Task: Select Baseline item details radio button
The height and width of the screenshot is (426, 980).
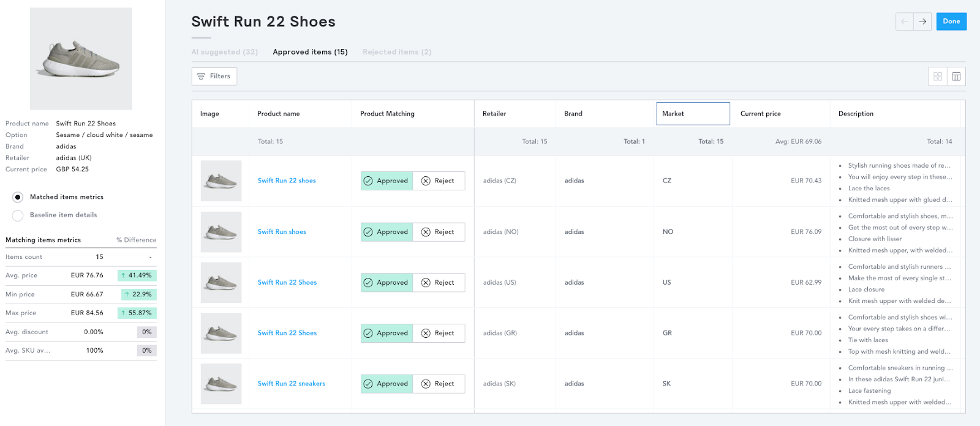Action: coord(18,215)
